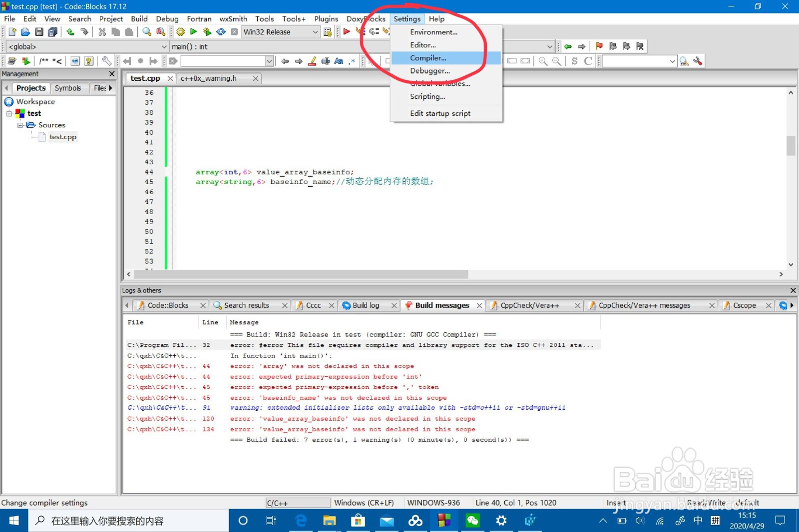Click the Rebuild icon

221,32
